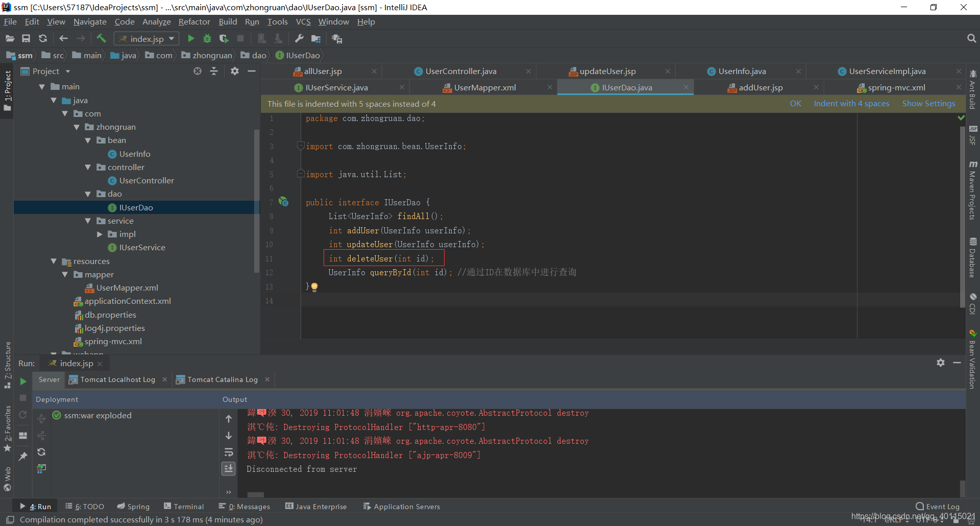Click the implemented-method gutter icon on line 7

[x=284, y=202]
